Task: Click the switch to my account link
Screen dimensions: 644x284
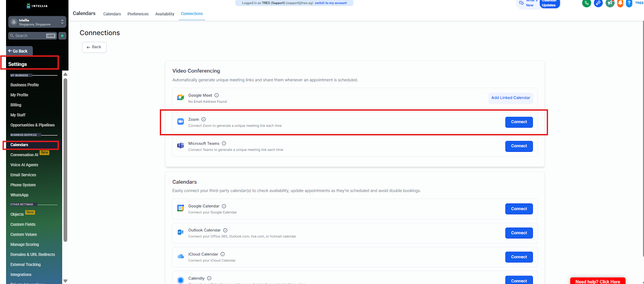Action: (330, 3)
